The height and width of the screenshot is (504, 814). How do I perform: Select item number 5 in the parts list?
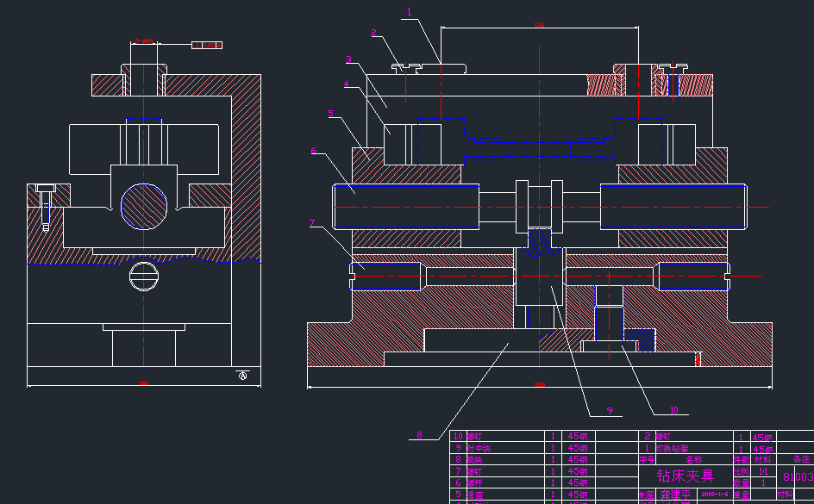click(x=458, y=495)
